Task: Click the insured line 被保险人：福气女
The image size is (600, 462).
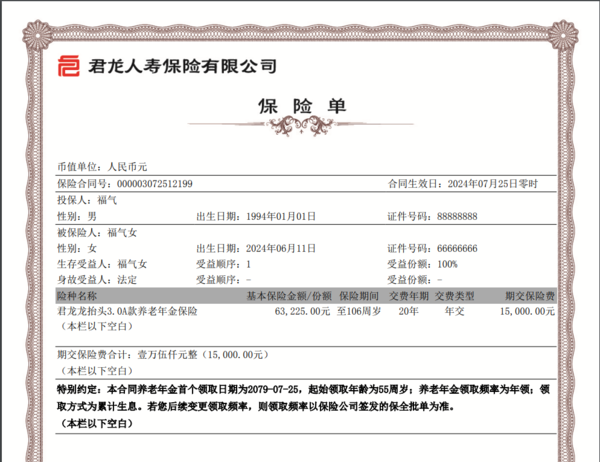Action: click(x=97, y=232)
